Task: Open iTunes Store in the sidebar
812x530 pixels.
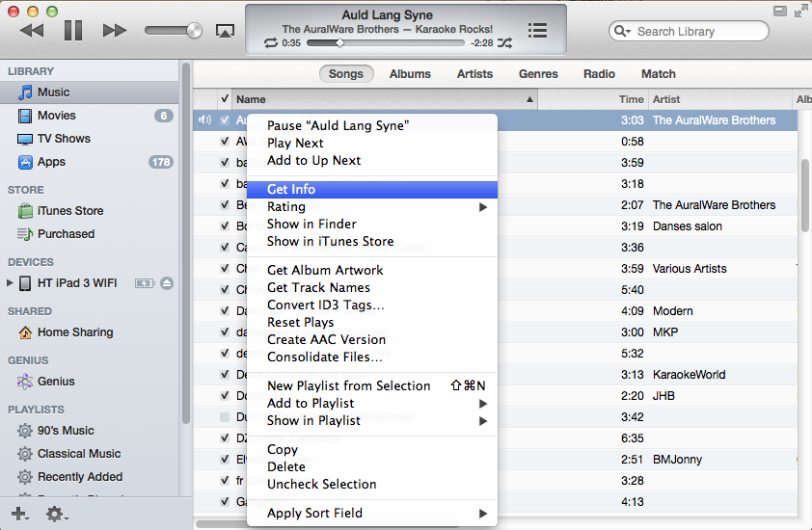Action: click(x=69, y=211)
